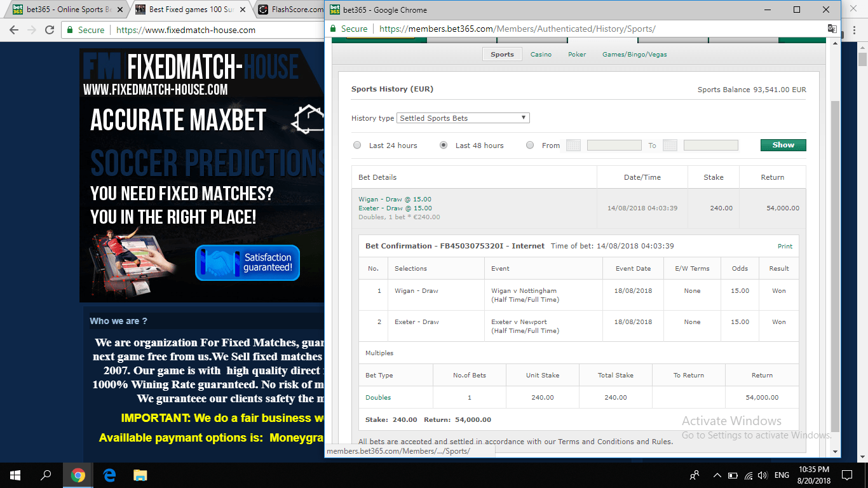This screenshot has width=868, height=488.
Task: Click the volume speaker tray icon
Action: tap(763, 475)
